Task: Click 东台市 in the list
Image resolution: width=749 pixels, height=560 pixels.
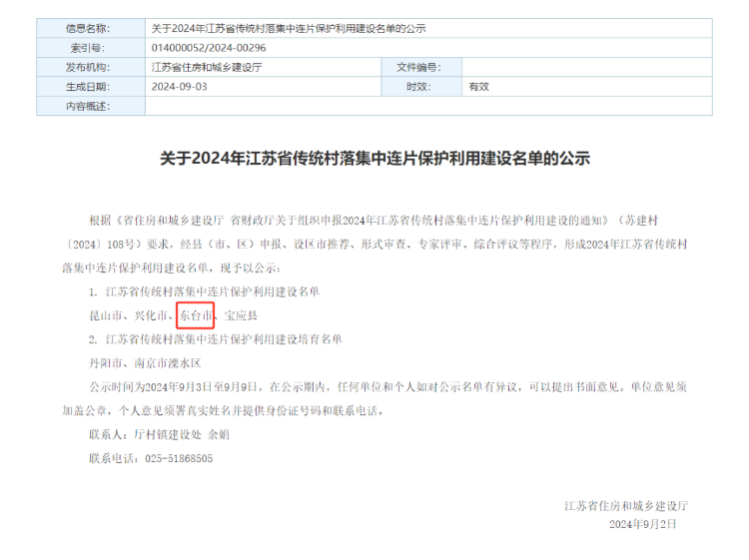Action: 196,315
